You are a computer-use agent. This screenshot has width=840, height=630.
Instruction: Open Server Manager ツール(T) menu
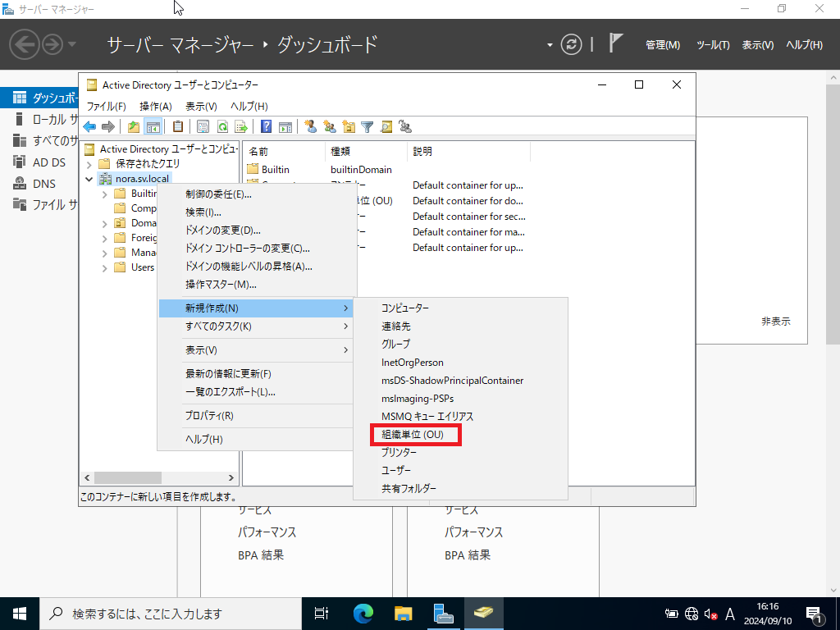pos(713,45)
